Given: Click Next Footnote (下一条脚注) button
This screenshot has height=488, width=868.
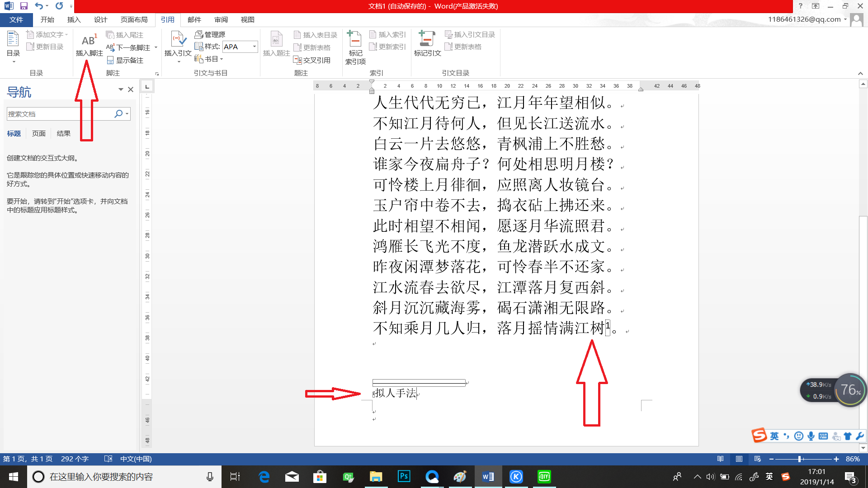Looking at the screenshot, I should [x=129, y=47].
